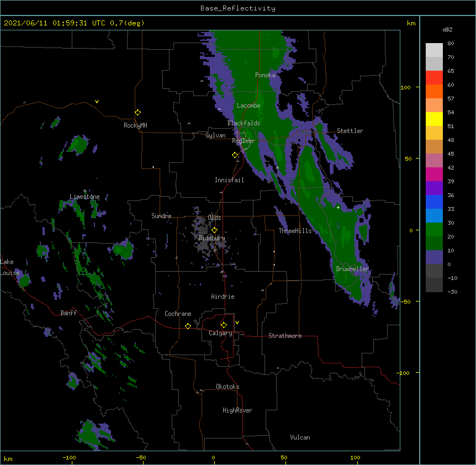Click the ThreeHills city label
The image size is (476, 465).
[295, 231]
